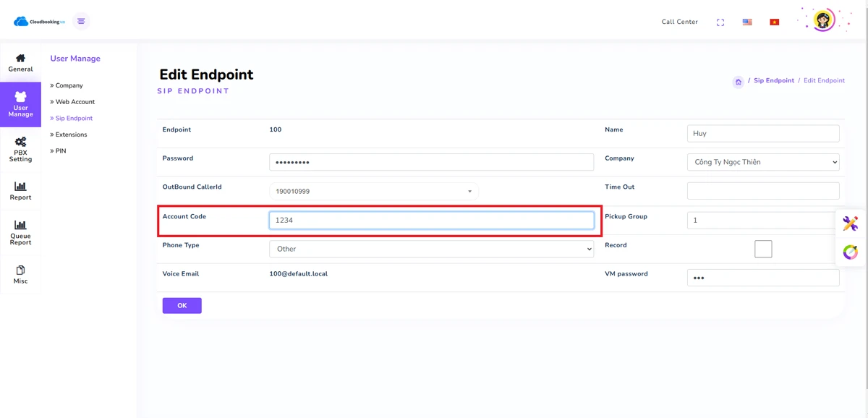
Task: Expand the Company select box
Action: 763,162
